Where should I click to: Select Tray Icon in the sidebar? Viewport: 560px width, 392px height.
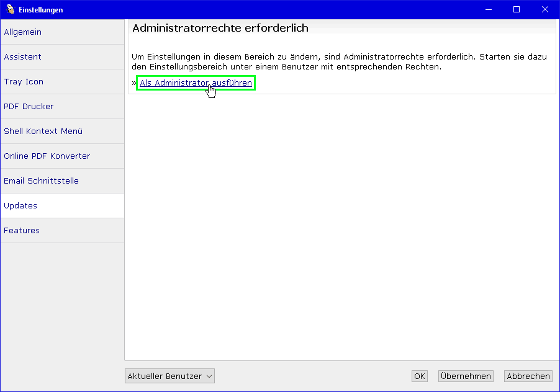point(24,82)
